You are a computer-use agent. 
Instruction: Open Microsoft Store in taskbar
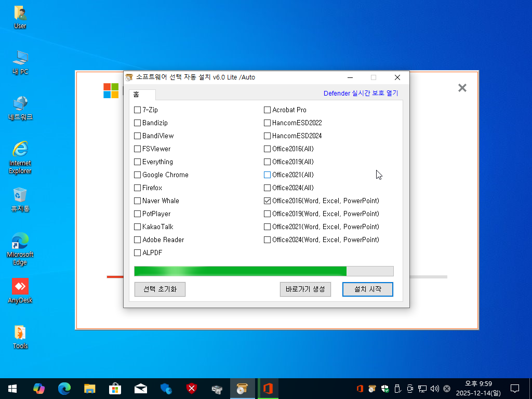click(115, 389)
